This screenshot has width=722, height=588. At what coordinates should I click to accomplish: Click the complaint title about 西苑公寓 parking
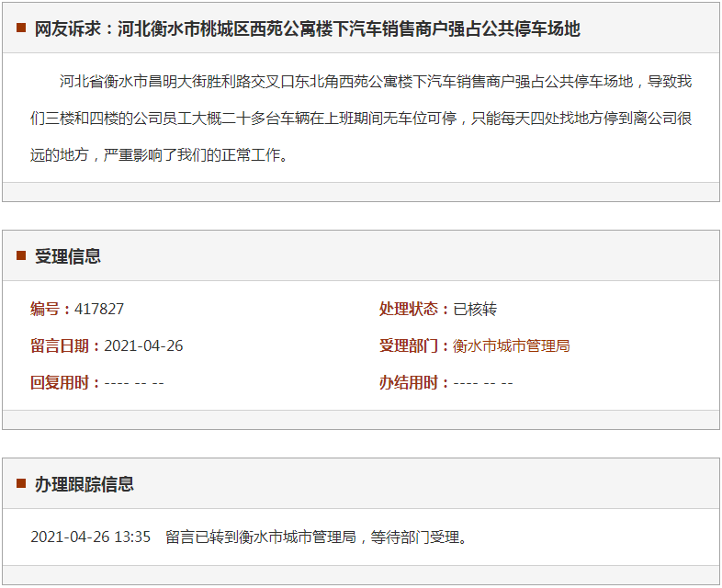point(307,29)
